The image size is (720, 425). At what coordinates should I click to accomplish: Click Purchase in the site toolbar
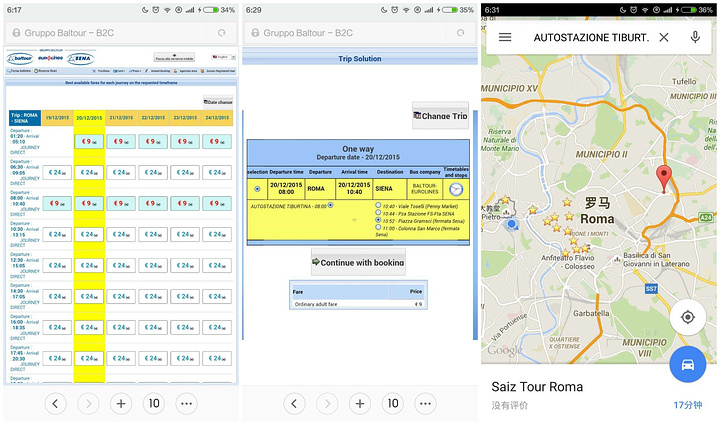point(101,71)
